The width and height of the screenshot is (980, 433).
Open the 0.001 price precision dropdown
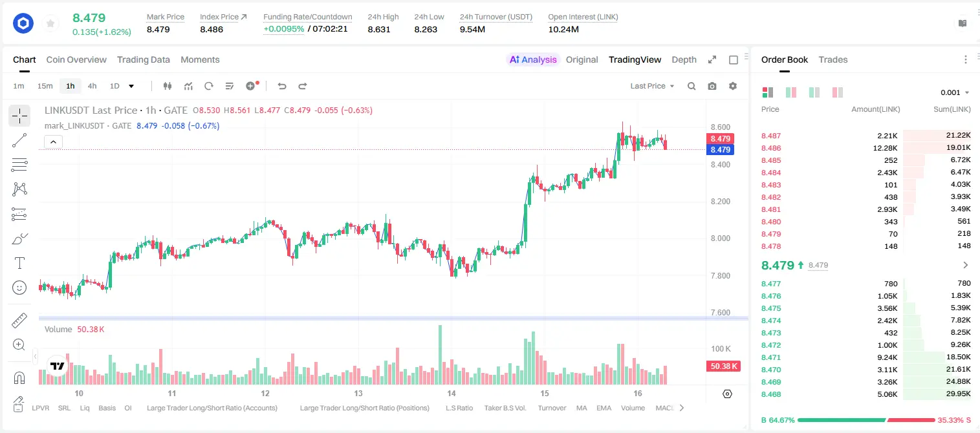955,92
